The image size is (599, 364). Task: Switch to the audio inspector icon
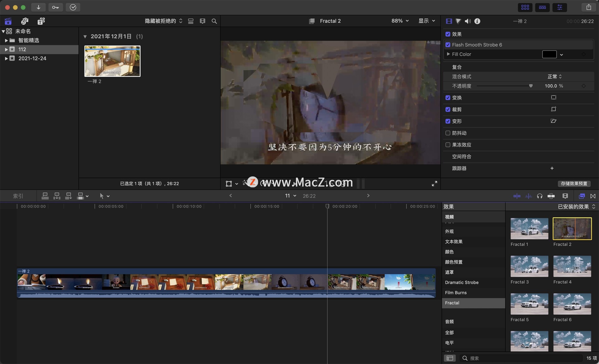(467, 21)
